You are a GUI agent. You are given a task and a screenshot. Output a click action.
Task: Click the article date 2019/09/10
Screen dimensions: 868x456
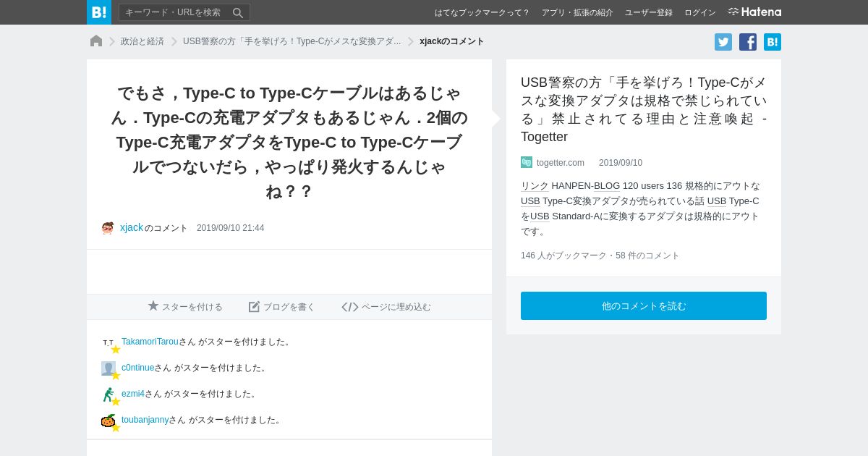[x=621, y=163]
